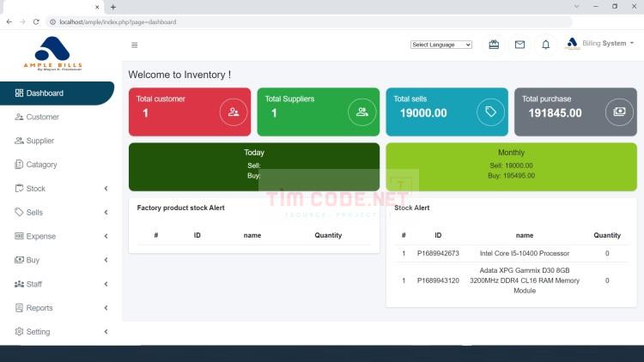The width and height of the screenshot is (644, 362).
Task: Click the Total purchase money icon
Action: 619,112
